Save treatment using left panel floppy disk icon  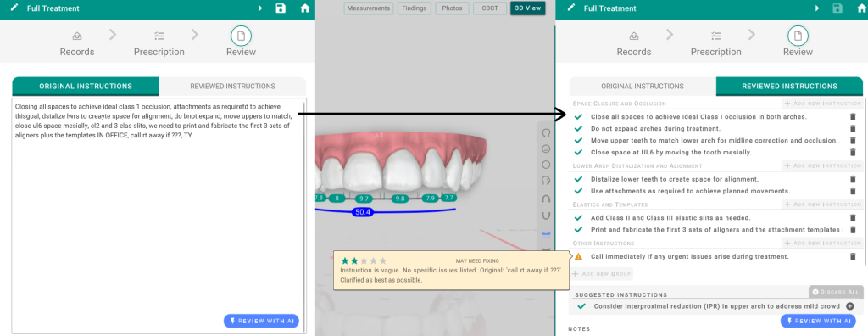(x=281, y=8)
